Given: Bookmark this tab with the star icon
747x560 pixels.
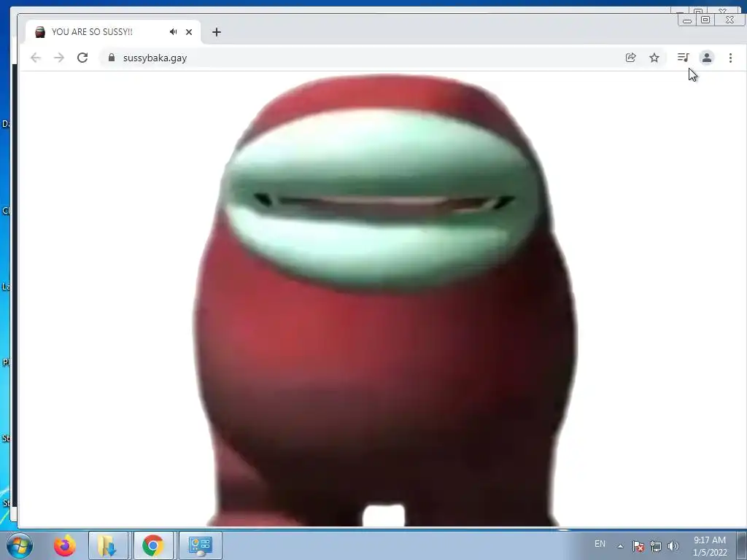Looking at the screenshot, I should pyautogui.click(x=654, y=58).
